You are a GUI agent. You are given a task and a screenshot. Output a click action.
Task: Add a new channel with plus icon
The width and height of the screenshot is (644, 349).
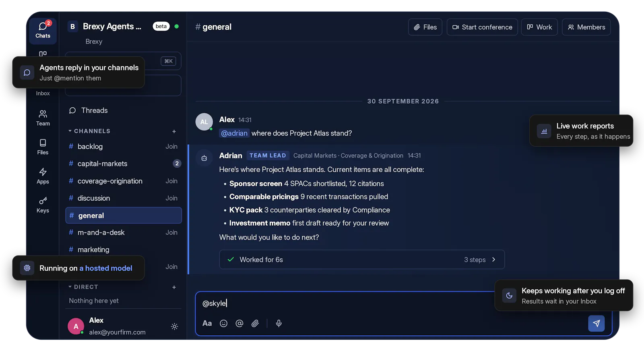click(174, 131)
